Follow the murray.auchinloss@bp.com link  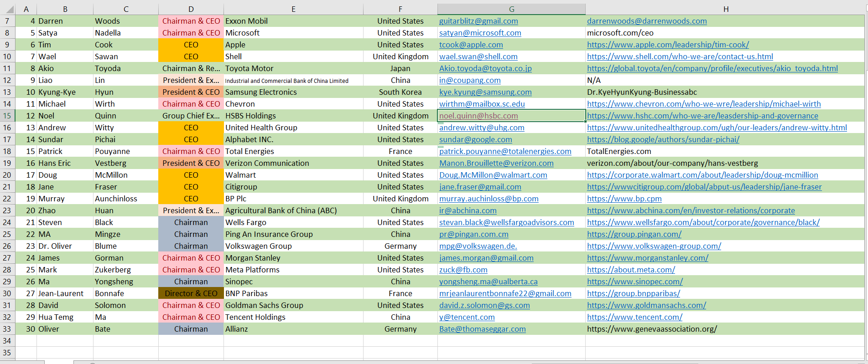[489, 199]
